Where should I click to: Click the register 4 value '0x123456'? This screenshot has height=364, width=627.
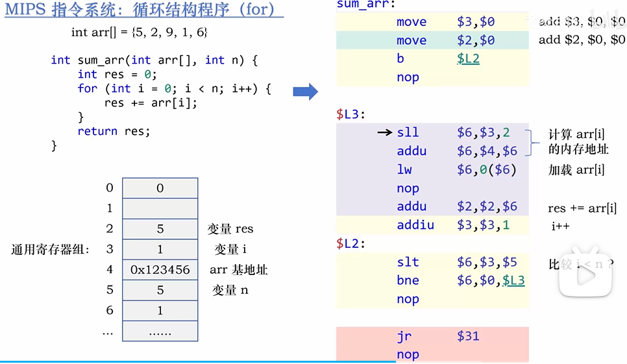pos(160,270)
